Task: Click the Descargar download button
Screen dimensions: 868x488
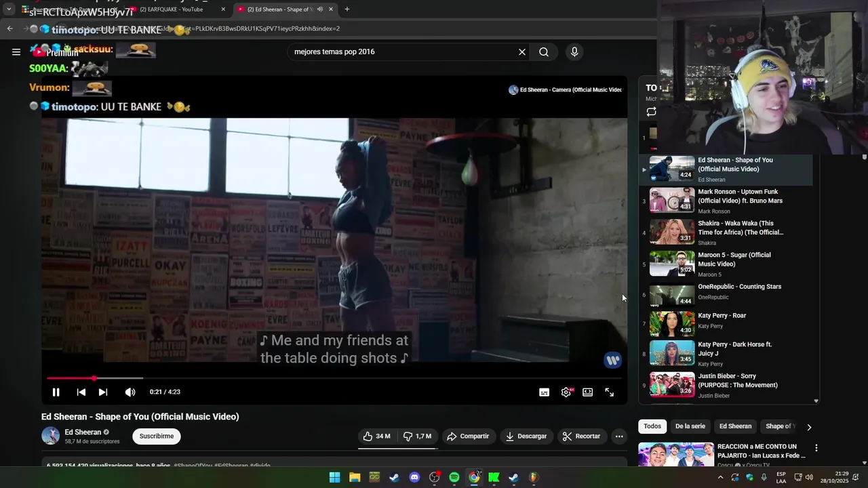Action: [526, 436]
